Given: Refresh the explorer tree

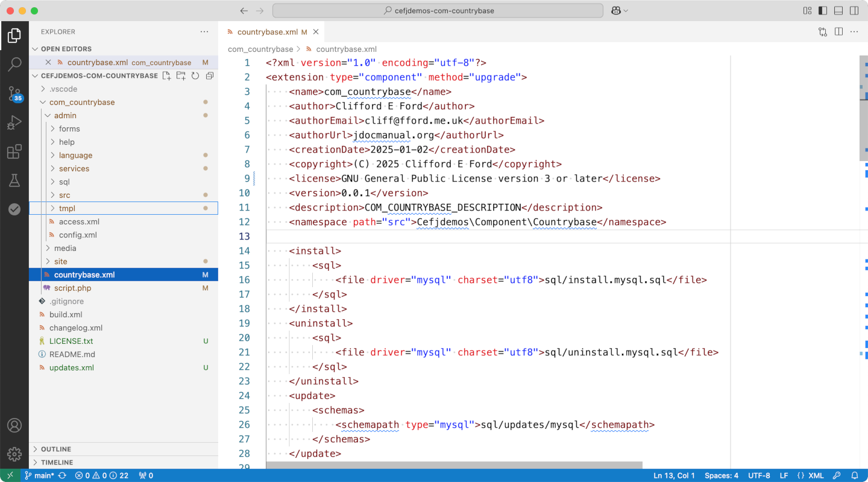Looking at the screenshot, I should pyautogui.click(x=195, y=76).
